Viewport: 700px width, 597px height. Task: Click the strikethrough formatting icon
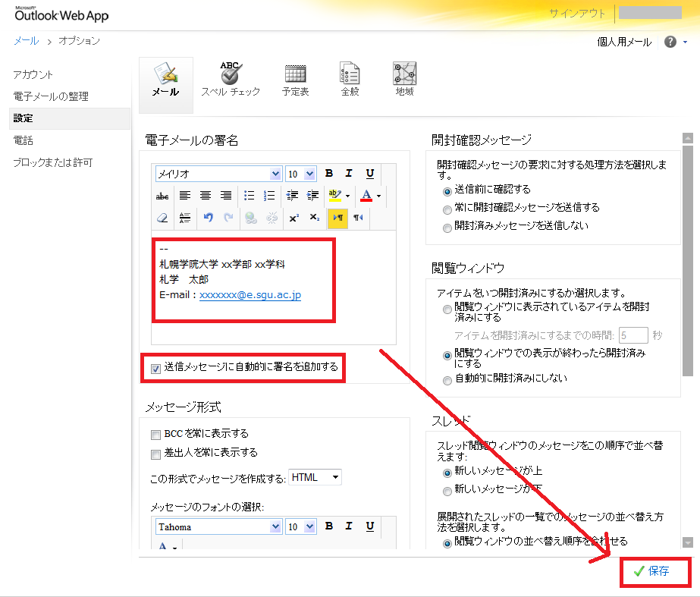pos(162,196)
